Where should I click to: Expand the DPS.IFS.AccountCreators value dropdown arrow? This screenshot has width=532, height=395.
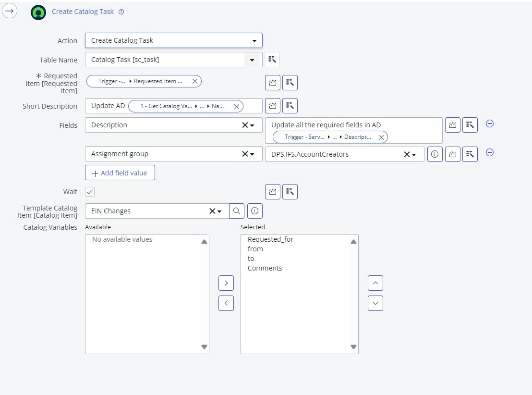pos(414,155)
